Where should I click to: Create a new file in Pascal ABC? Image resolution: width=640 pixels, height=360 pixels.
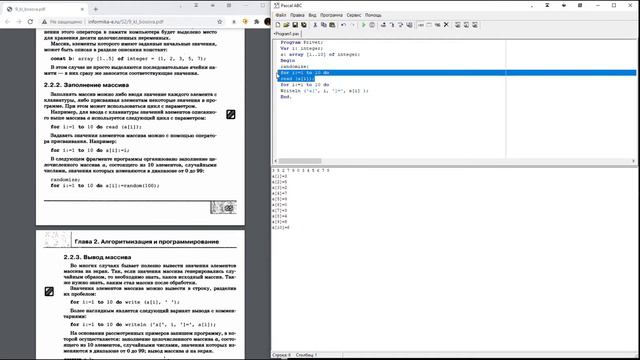tap(278, 25)
